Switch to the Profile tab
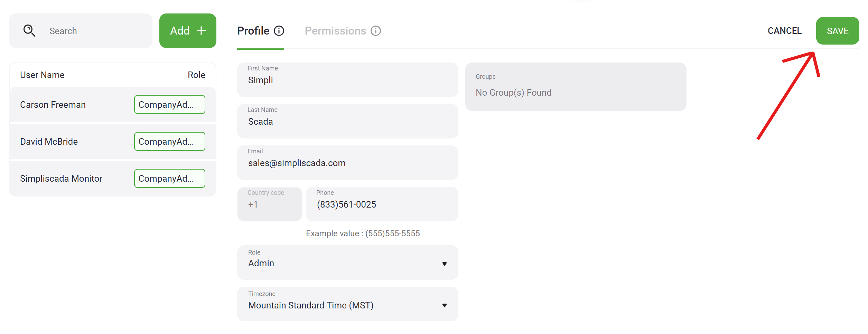Image resolution: width=868 pixels, height=334 pixels. pyautogui.click(x=253, y=31)
